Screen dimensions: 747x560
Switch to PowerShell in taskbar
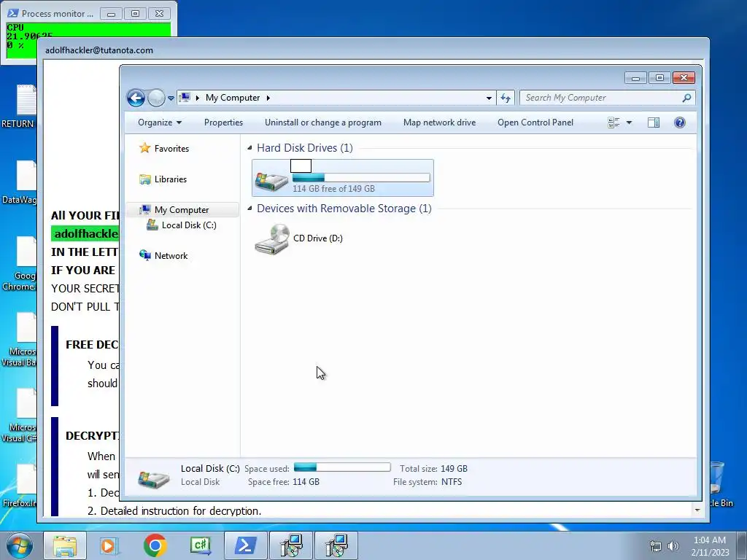(245, 545)
